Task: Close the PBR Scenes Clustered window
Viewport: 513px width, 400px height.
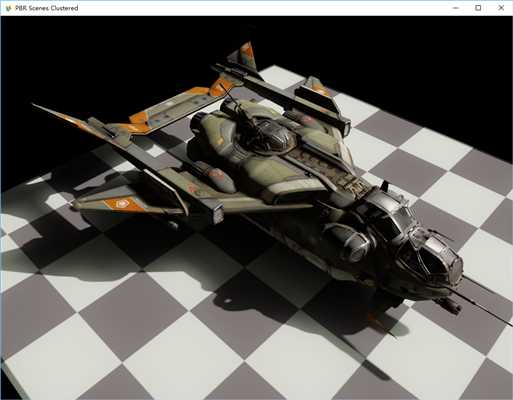Action: (x=501, y=8)
